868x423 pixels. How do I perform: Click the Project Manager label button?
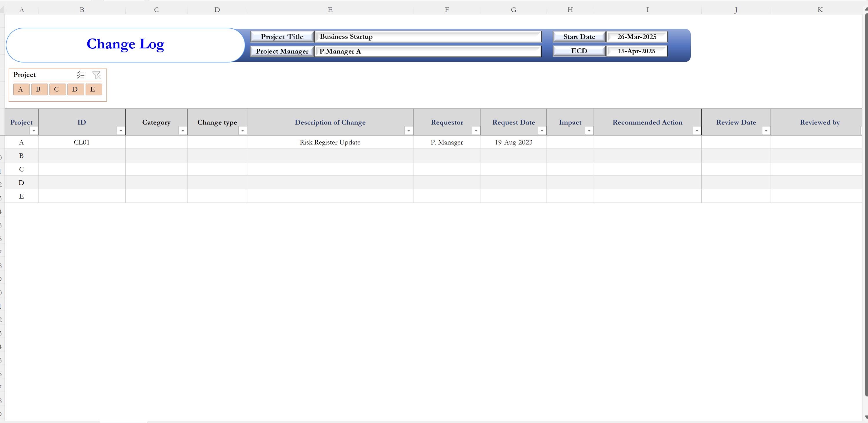(x=282, y=51)
